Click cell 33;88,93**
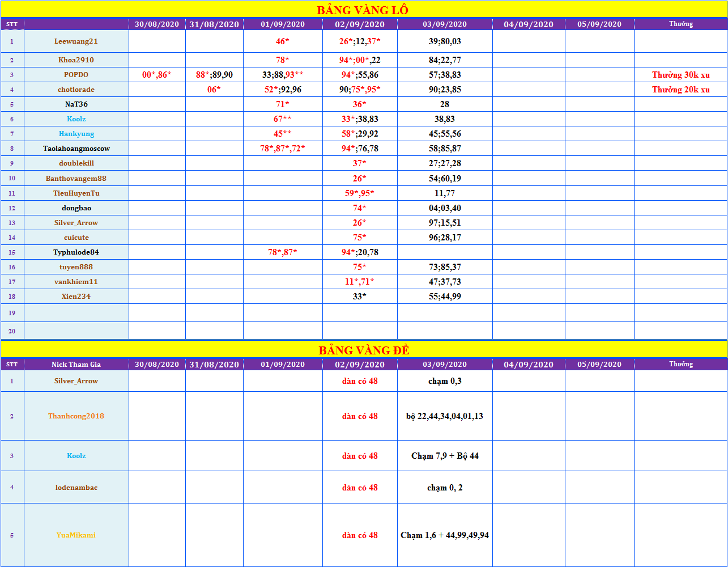 283,75
